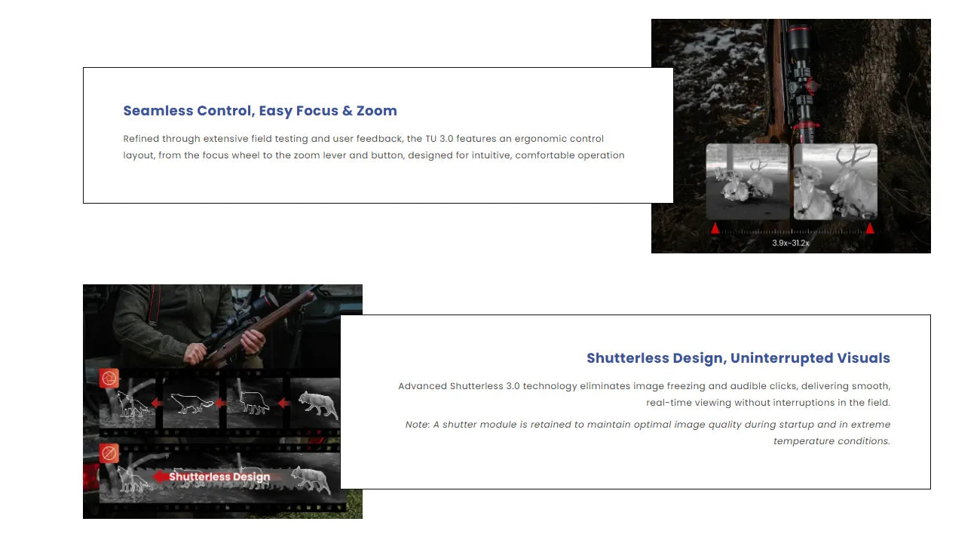This screenshot has height=540, width=980.
Task: Click the solid white wolf in upper filmstrip
Action: tap(319, 404)
